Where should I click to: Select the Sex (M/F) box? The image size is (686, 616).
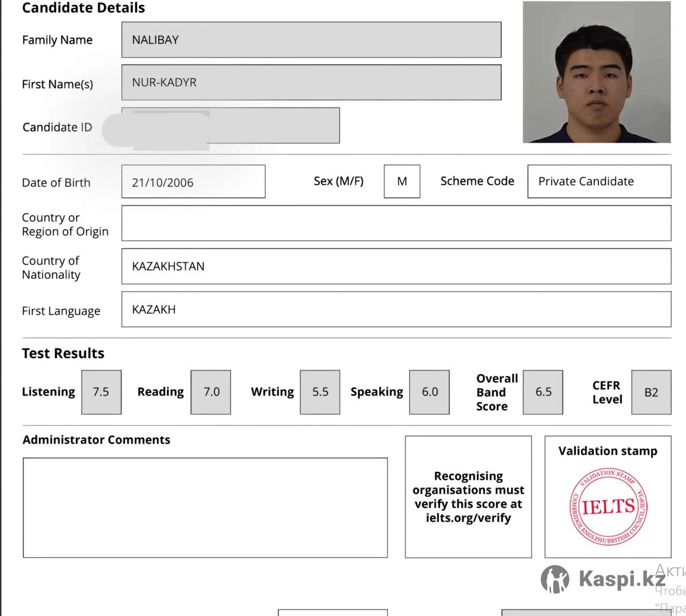402,181
